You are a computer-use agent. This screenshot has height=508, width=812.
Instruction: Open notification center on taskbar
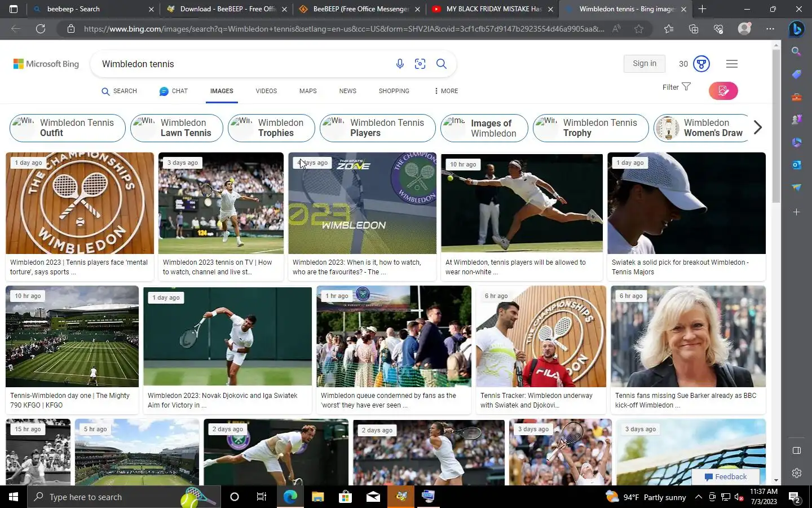pyautogui.click(x=795, y=497)
